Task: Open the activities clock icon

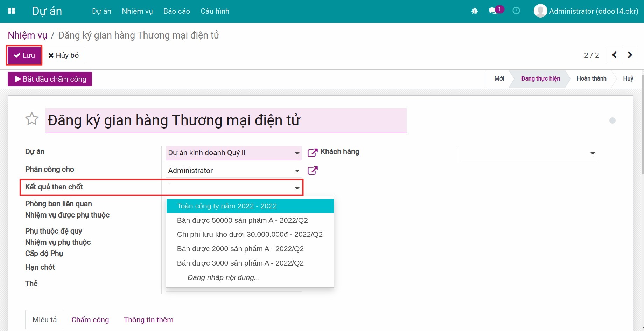Action: coord(516,11)
